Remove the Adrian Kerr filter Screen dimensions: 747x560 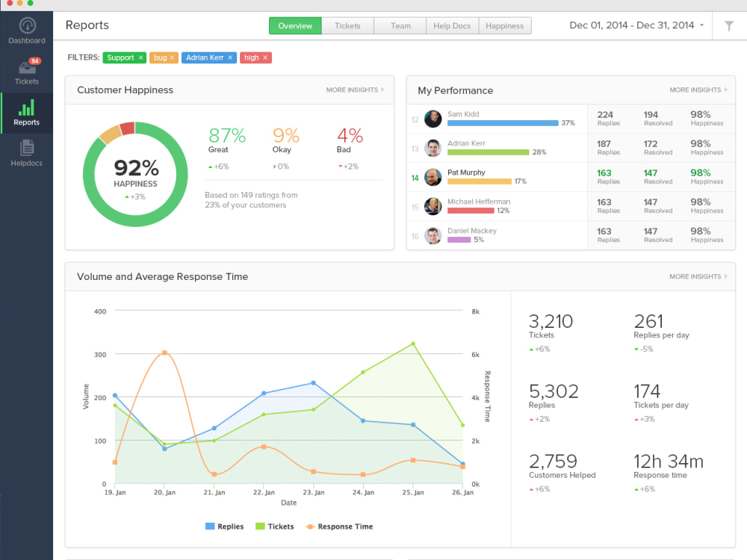229,57
